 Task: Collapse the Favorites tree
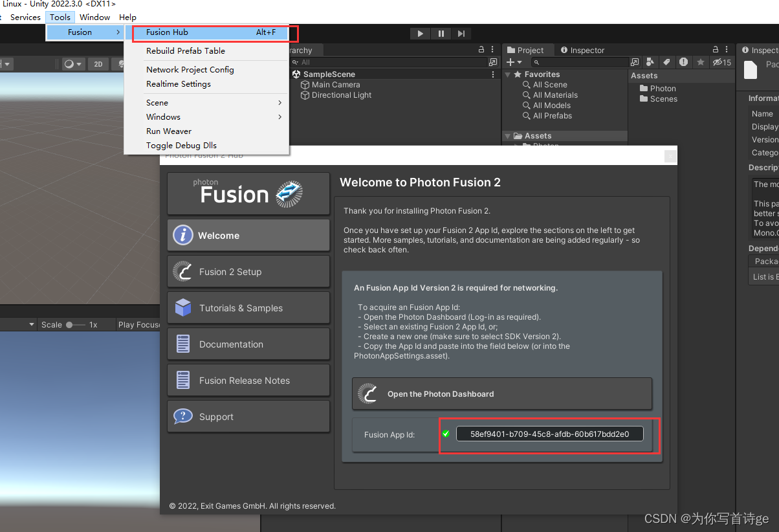pyautogui.click(x=508, y=74)
